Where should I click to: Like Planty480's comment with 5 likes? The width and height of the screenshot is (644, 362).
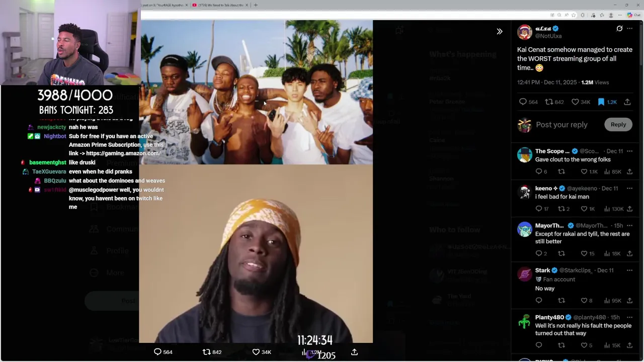[586, 345]
